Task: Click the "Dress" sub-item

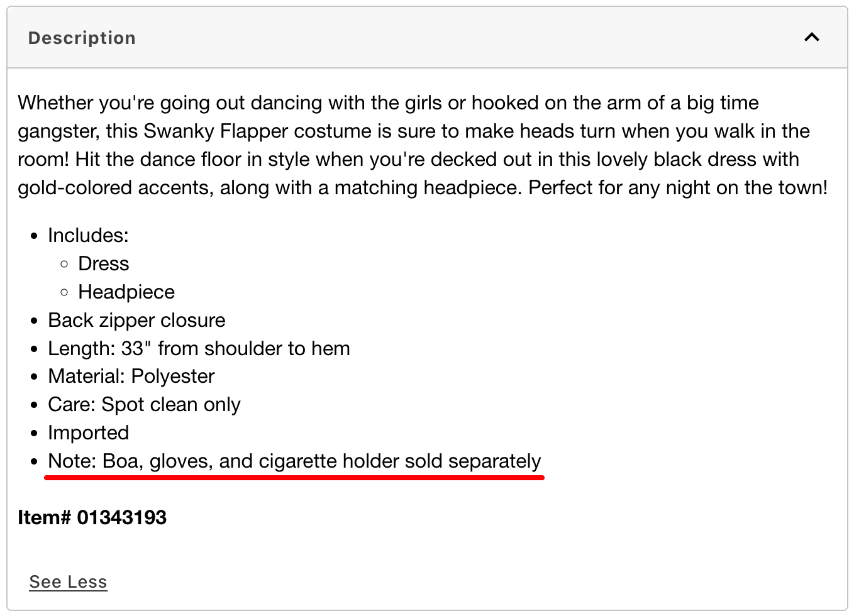Action: [103, 264]
